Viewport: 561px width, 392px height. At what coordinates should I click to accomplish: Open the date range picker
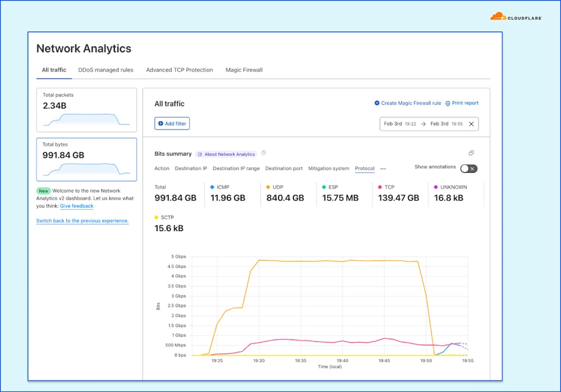point(423,124)
